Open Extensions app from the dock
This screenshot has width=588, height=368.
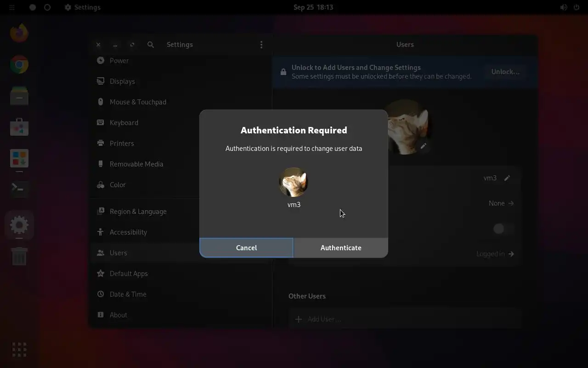point(19,158)
